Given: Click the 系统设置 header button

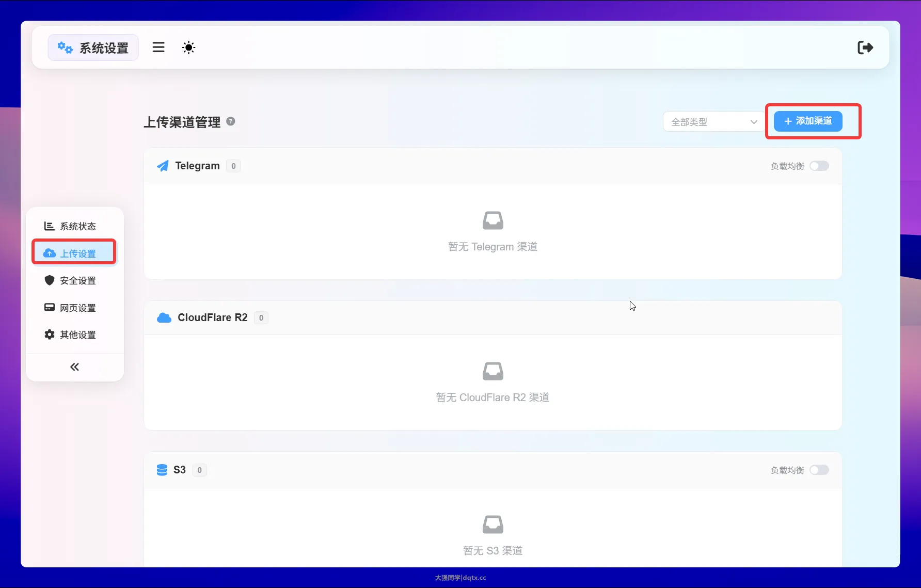Looking at the screenshot, I should 93,48.
